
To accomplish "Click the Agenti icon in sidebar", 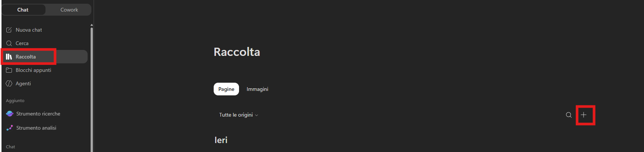I will click(9, 83).
